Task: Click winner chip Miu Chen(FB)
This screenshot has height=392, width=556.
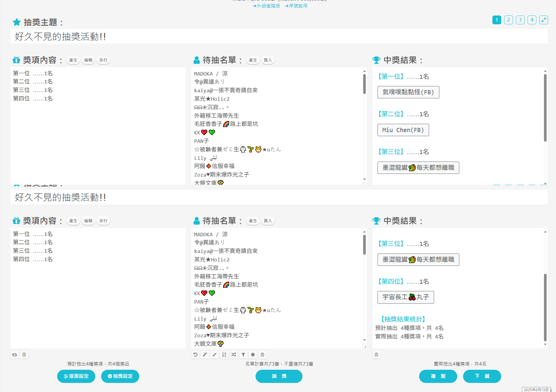Action: pyautogui.click(x=403, y=130)
